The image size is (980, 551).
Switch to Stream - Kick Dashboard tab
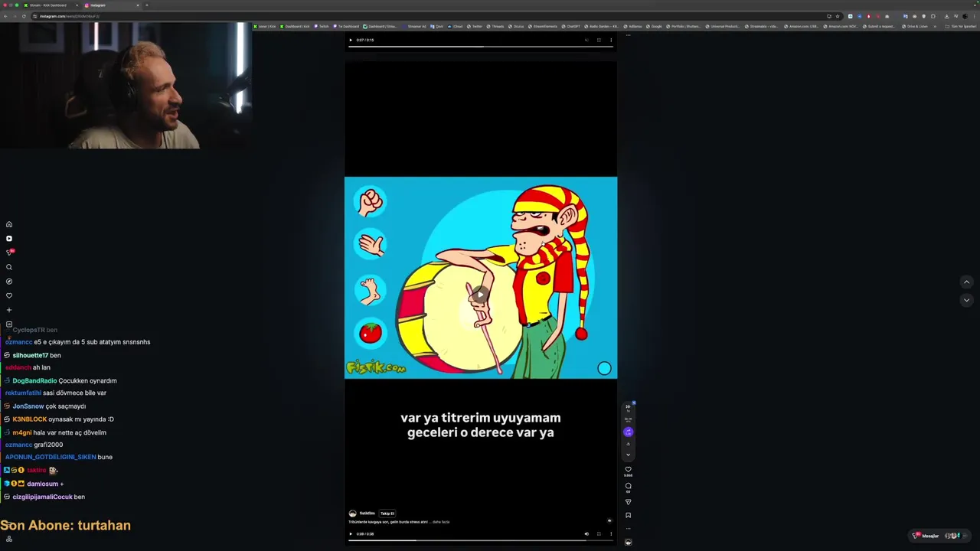coord(50,5)
